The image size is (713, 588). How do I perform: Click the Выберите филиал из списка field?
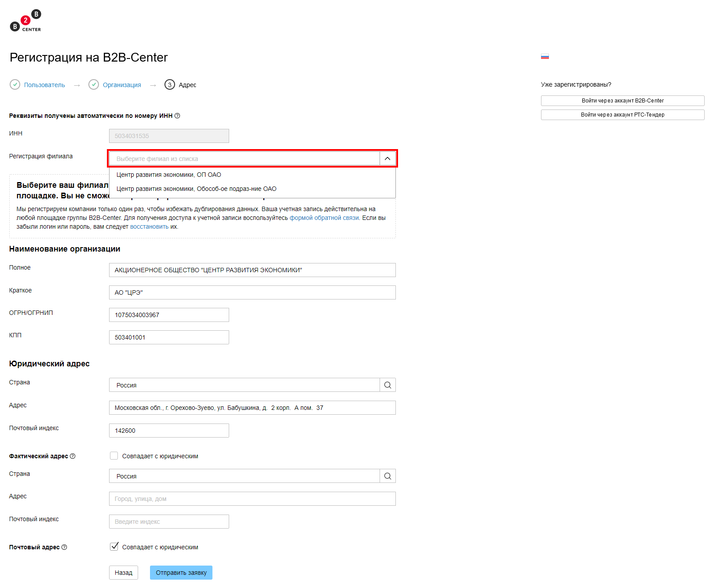[x=245, y=158]
